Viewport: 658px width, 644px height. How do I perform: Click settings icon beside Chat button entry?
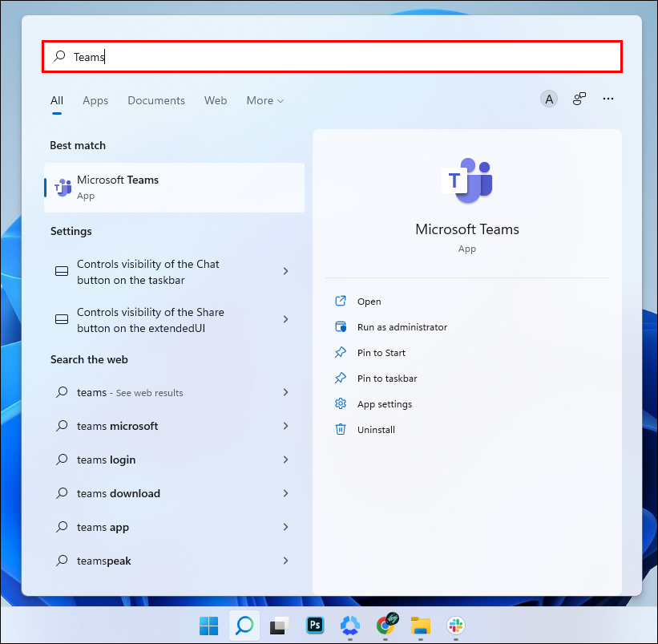[62, 271]
